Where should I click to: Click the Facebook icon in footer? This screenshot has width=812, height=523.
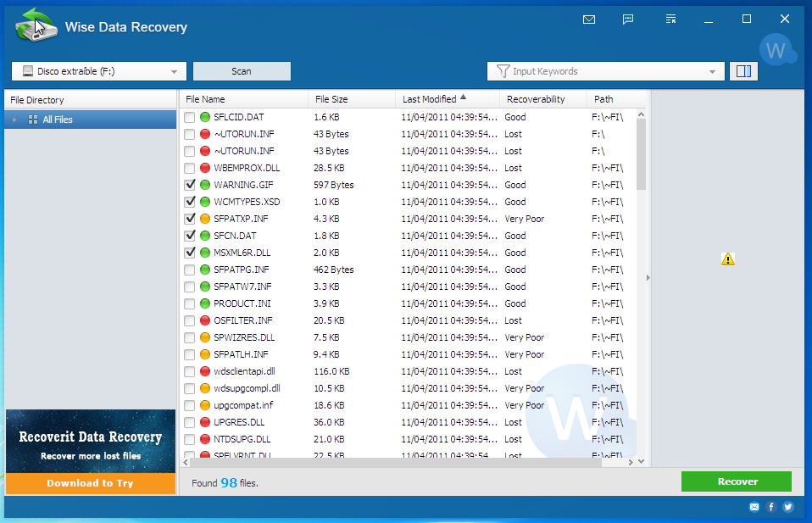click(x=771, y=507)
